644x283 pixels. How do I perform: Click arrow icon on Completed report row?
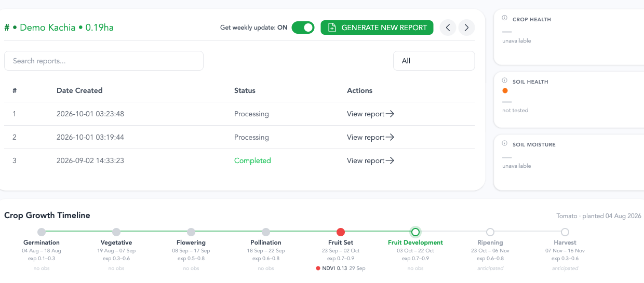pos(390,160)
